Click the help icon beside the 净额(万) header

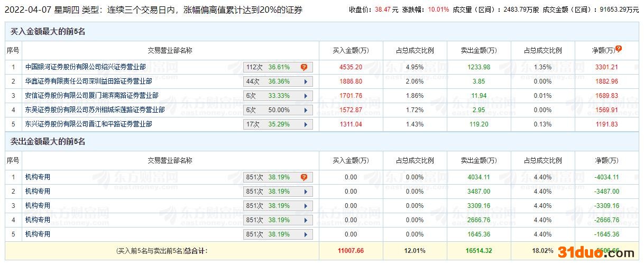click(x=619, y=49)
